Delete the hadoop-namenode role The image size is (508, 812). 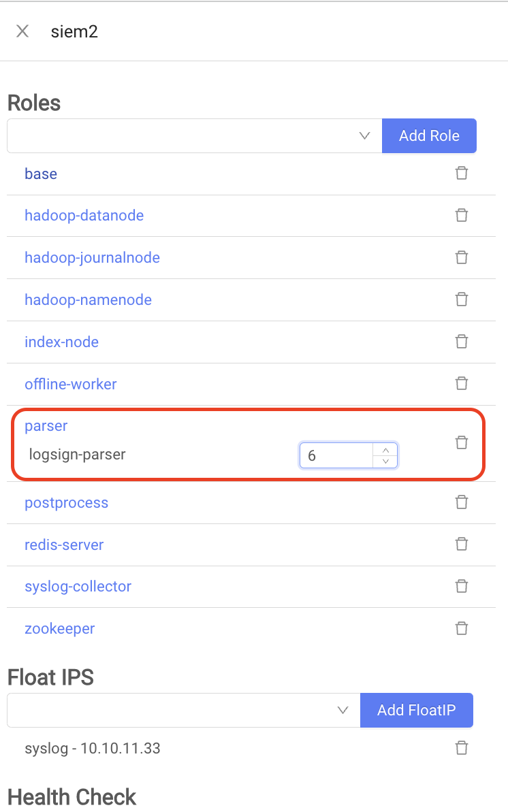coord(462,299)
